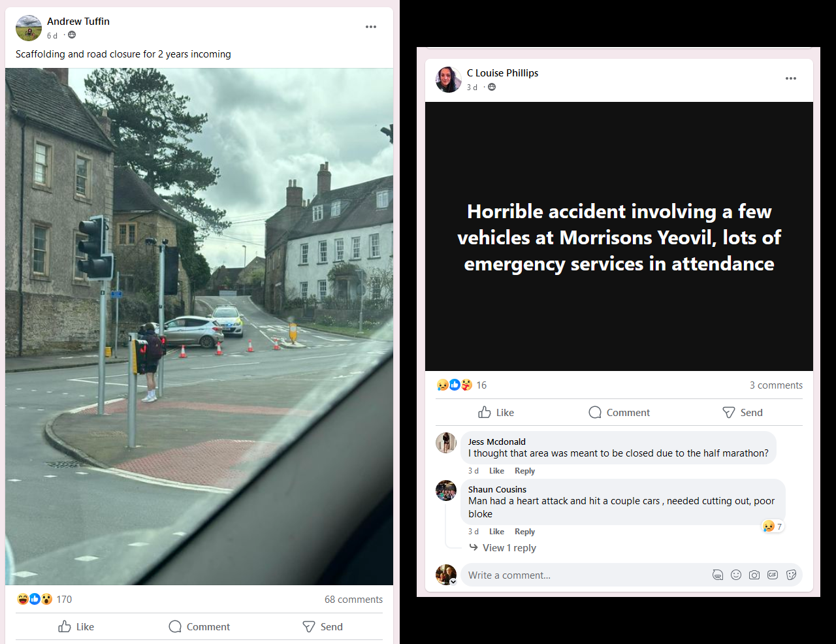This screenshot has height=644, width=836.
Task: Click the reaction emojis beside 170
Action: [x=35, y=599]
